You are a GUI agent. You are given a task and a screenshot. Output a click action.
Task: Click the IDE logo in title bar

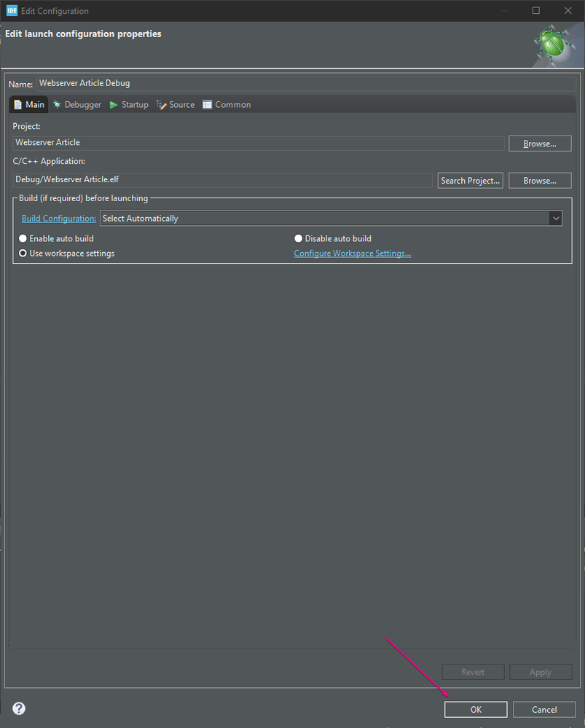tap(12, 10)
